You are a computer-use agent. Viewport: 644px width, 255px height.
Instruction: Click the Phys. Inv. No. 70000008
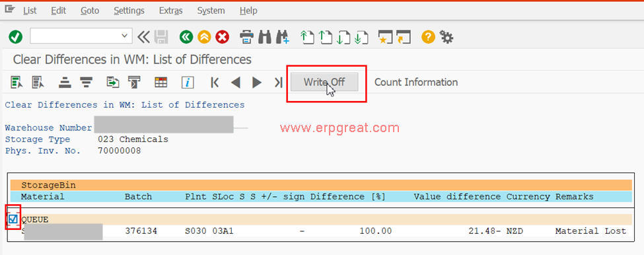coord(119,151)
